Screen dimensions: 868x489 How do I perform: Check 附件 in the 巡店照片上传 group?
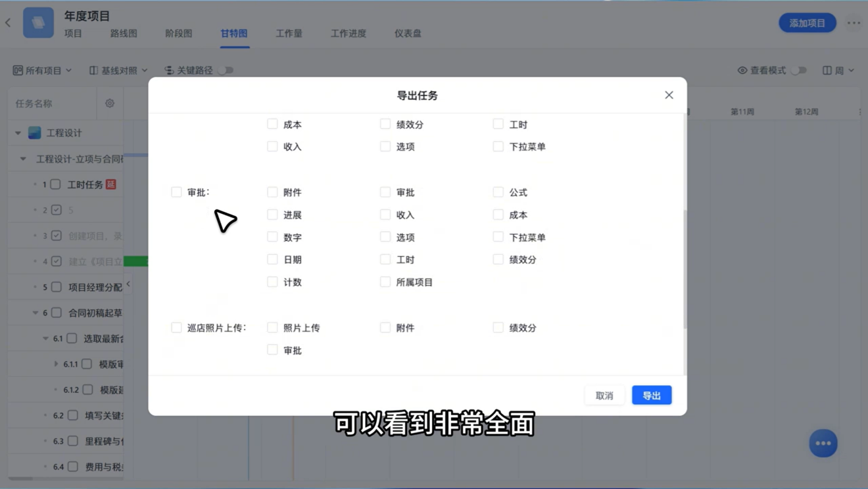point(385,327)
